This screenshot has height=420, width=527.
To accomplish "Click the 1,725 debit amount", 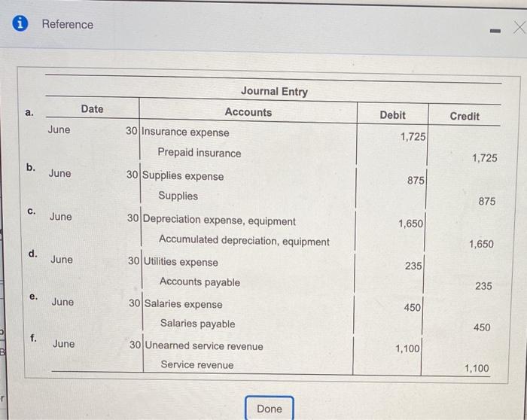I will (413, 137).
